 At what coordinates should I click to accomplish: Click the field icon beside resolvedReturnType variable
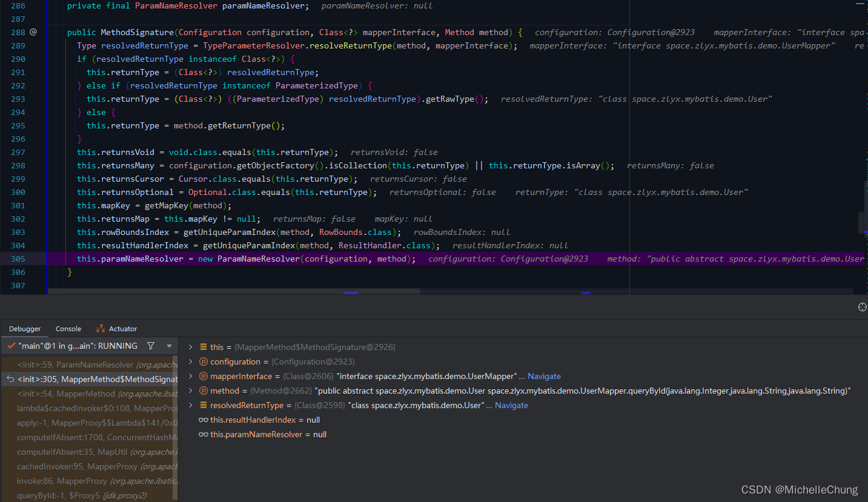tap(204, 405)
